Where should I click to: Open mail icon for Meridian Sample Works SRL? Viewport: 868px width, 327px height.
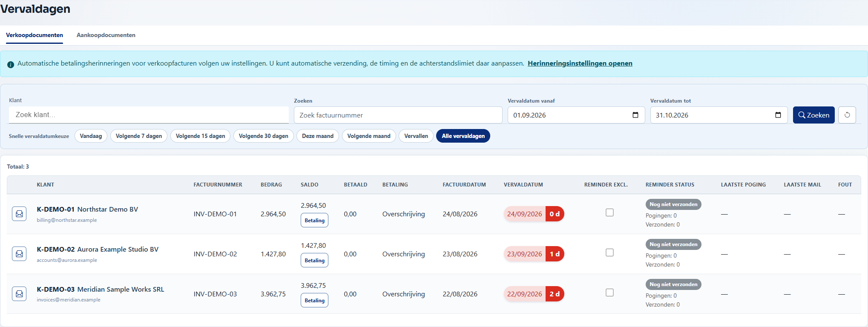(x=19, y=294)
